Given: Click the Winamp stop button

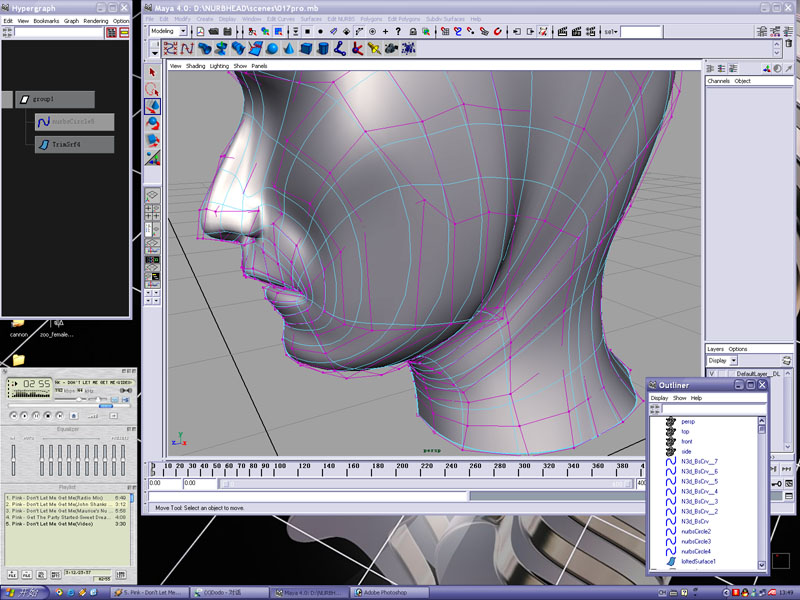Looking at the screenshot, I should coord(47,416).
